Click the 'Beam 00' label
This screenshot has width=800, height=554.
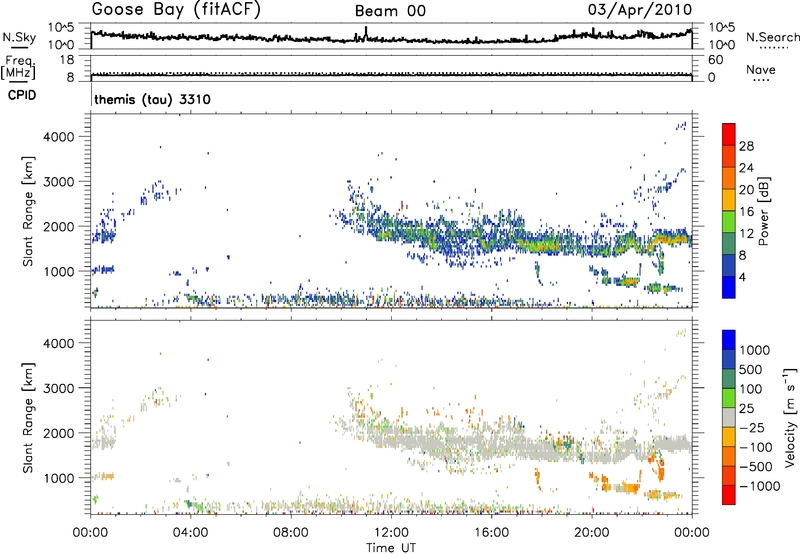coord(390,11)
